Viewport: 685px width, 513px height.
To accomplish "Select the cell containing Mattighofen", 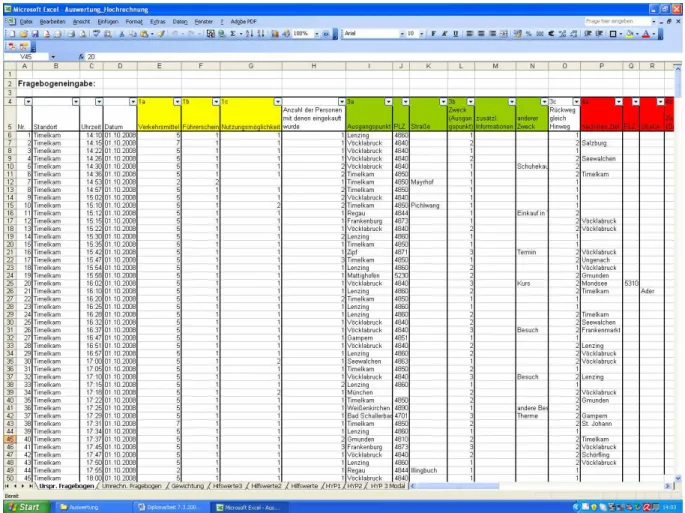I will pos(369,276).
